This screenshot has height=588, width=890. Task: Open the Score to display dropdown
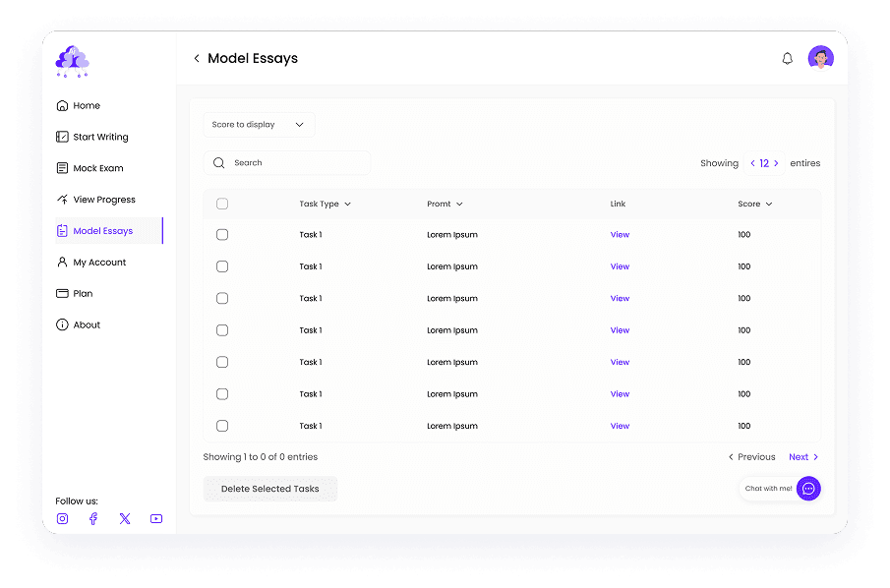tap(258, 124)
